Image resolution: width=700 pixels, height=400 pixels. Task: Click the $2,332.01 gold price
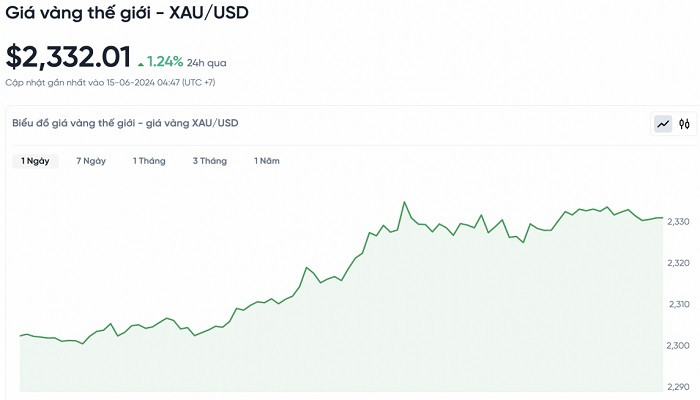[68, 57]
